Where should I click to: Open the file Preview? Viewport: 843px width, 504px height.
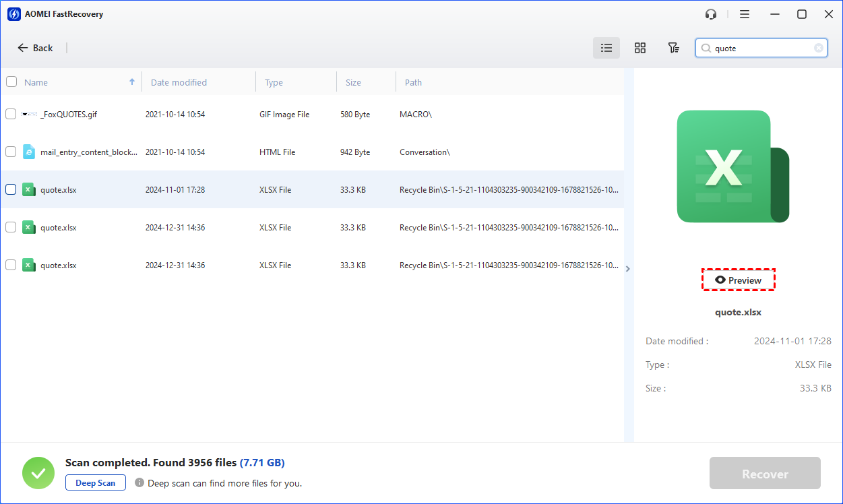[x=739, y=280]
